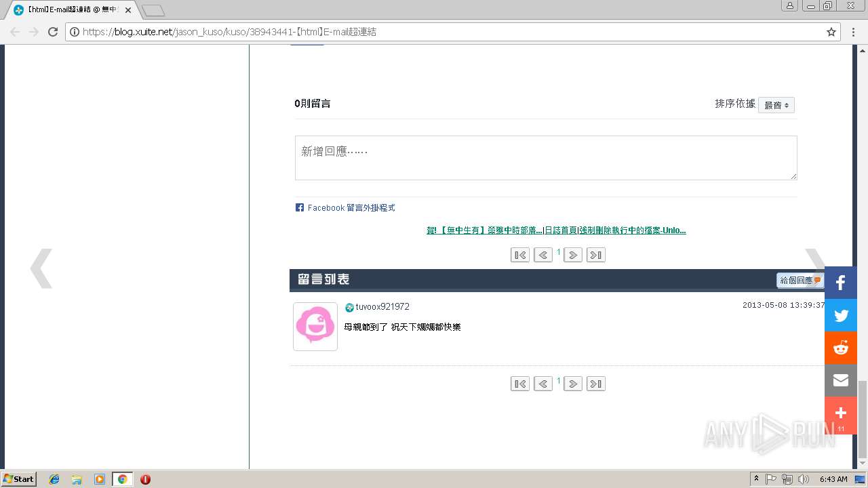Share via the Facebook sidebar button
This screenshot has height=488, width=868.
coord(841,283)
